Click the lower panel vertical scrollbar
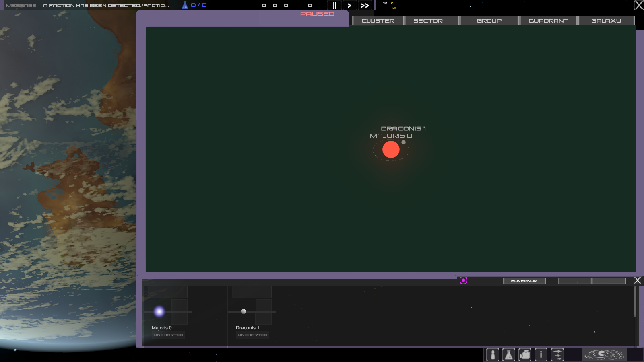The width and height of the screenshot is (644, 362). 635,301
